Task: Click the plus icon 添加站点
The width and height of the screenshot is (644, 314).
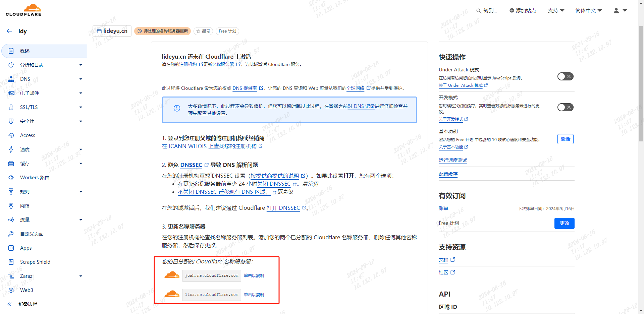Action: coord(512,10)
